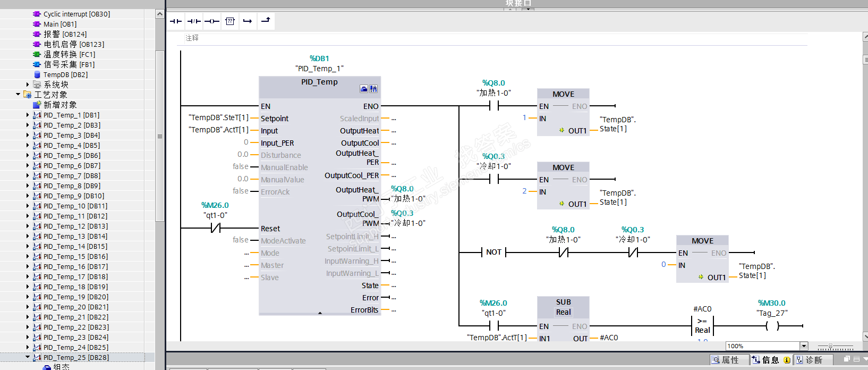This screenshot has width=868, height=370.
Task: Select Main [OB1] block in tree
Action: click(59, 24)
